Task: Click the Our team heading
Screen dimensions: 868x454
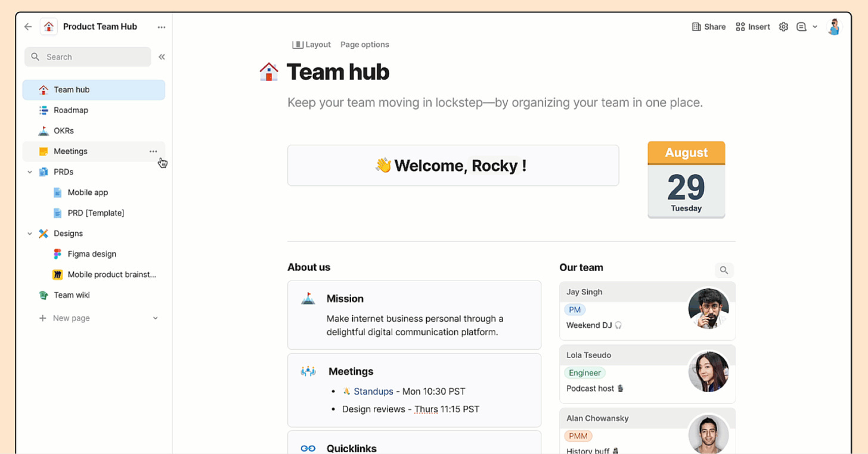Action: tap(581, 268)
